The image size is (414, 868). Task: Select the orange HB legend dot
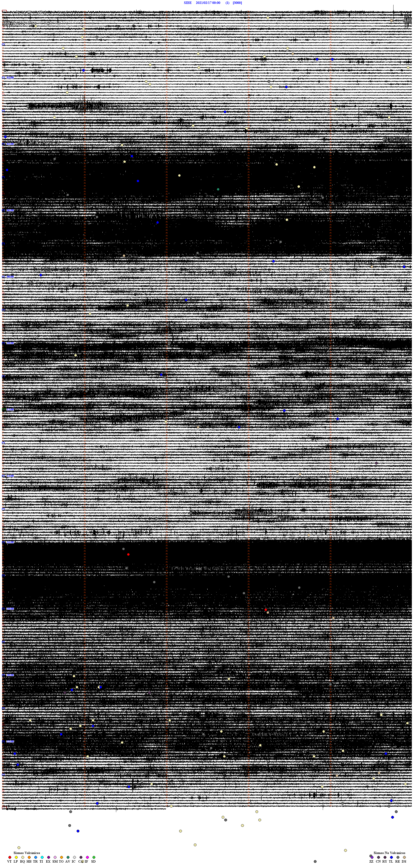pos(29,857)
